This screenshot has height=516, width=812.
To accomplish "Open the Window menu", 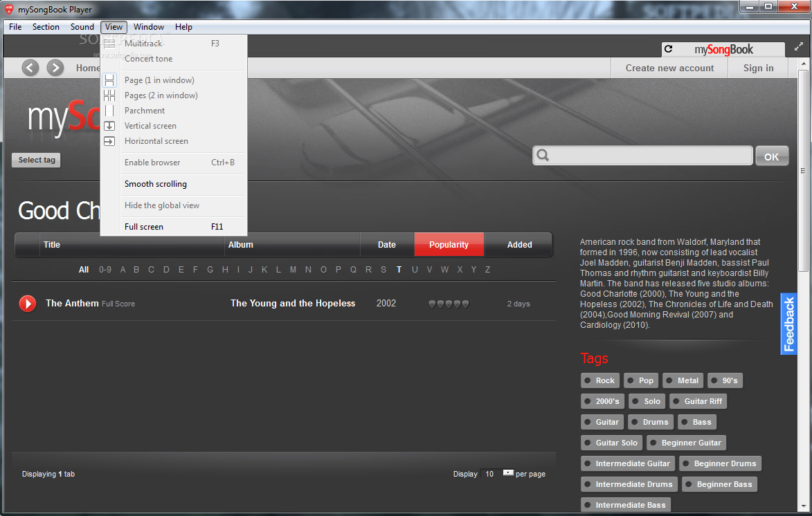I will tap(149, 27).
